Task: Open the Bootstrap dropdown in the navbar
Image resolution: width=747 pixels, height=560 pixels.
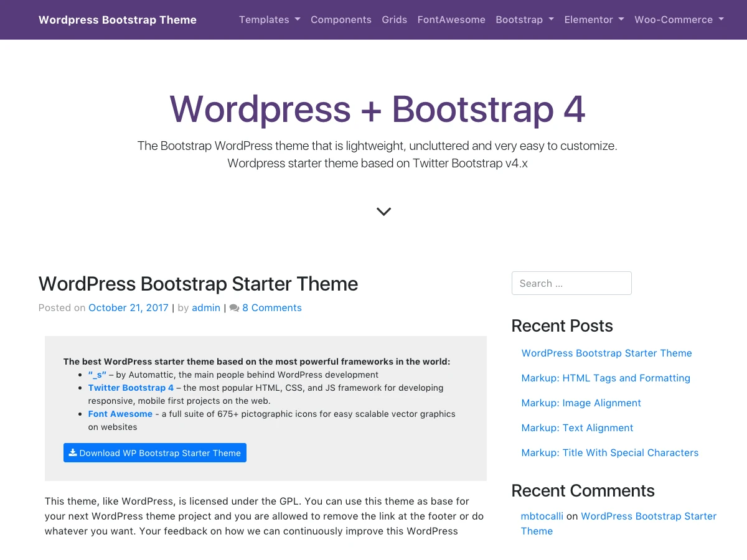Action: coord(524,19)
